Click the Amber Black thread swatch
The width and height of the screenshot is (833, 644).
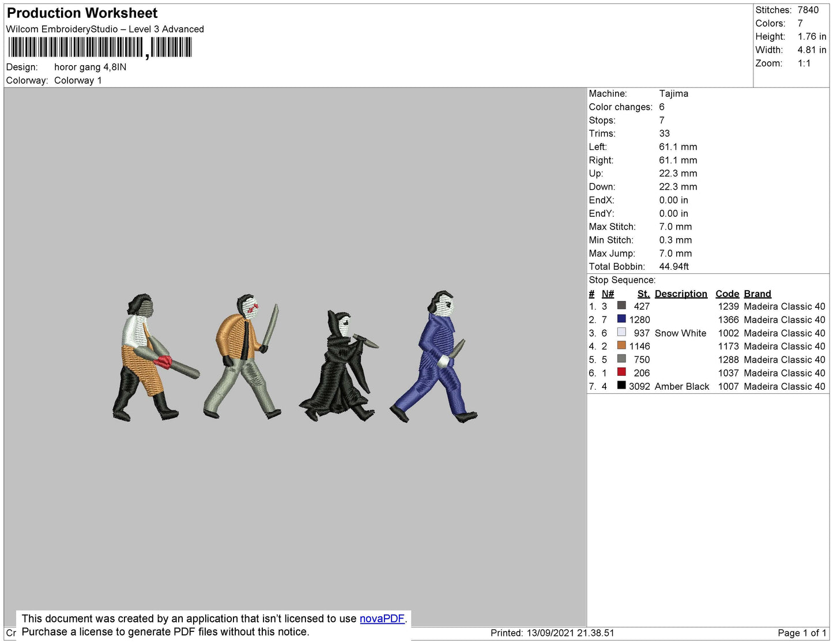click(x=621, y=385)
